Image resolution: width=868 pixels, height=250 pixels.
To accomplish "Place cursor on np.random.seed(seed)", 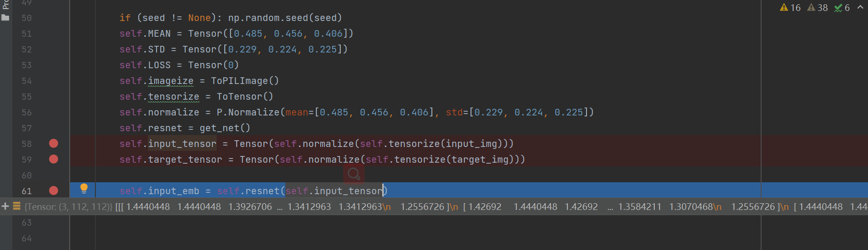I will click(x=285, y=18).
